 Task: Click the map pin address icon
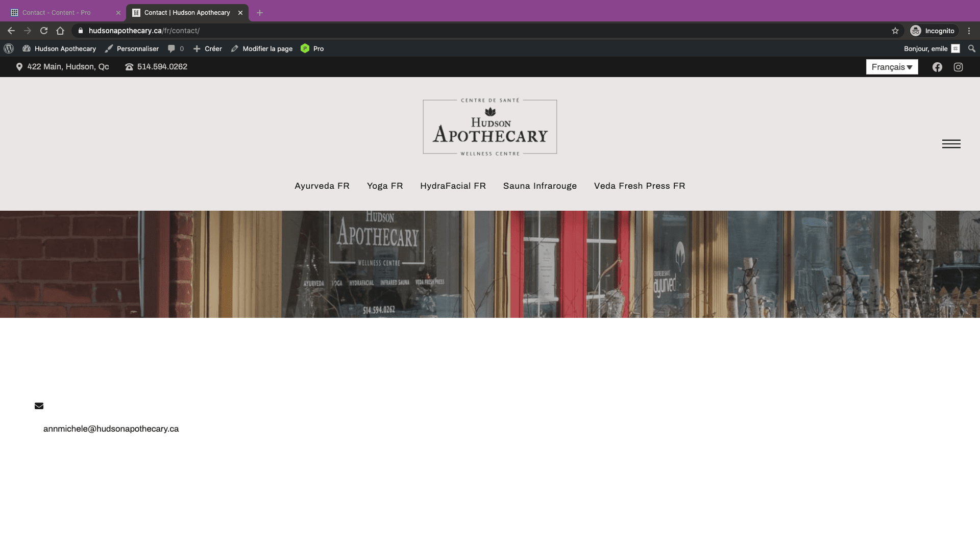click(19, 67)
